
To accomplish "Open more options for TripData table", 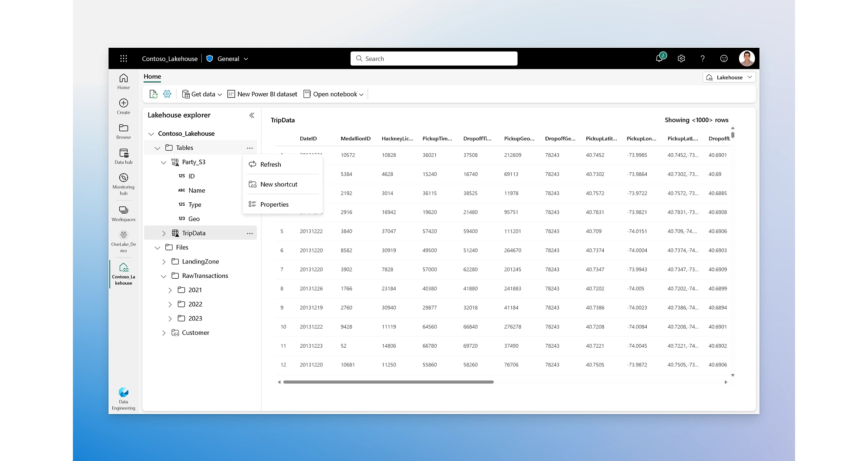I will [x=250, y=234].
